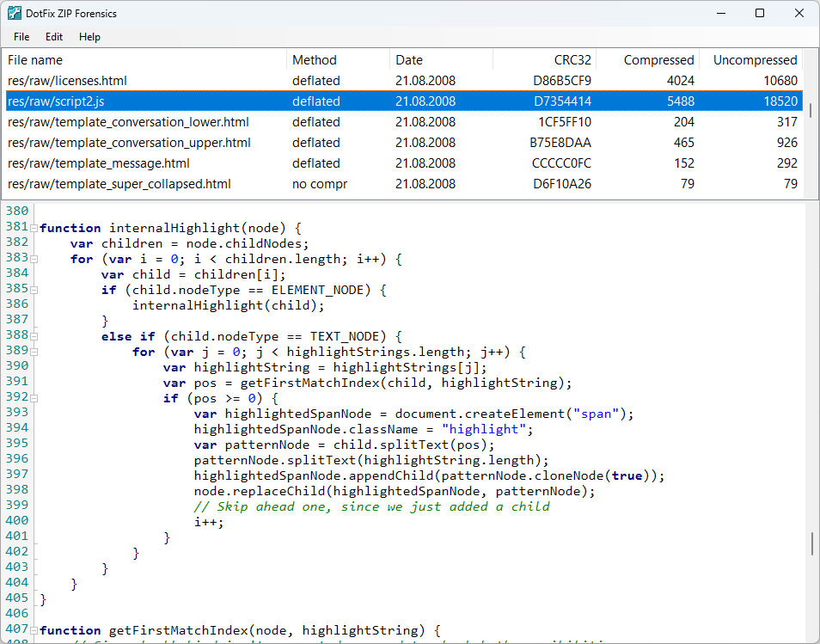Place cursor on the "highlight" string literal
Image resolution: width=820 pixels, height=644 pixels.
(483, 429)
